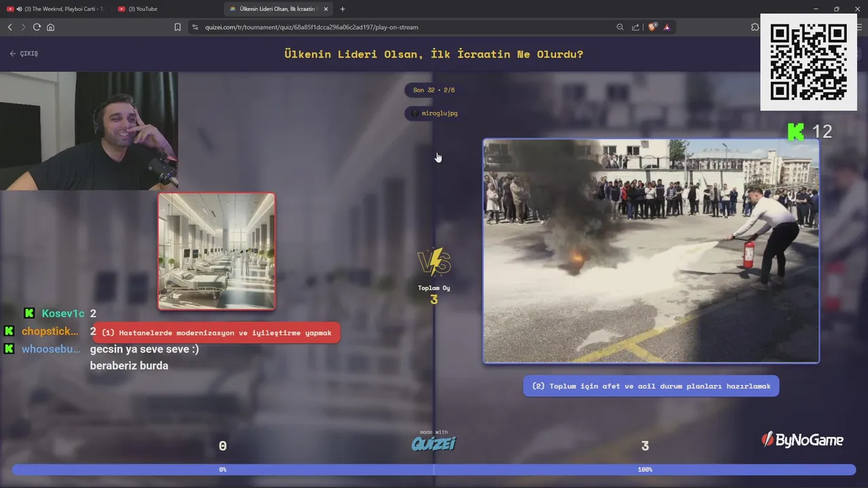Click the quiz title heading

(x=434, y=54)
